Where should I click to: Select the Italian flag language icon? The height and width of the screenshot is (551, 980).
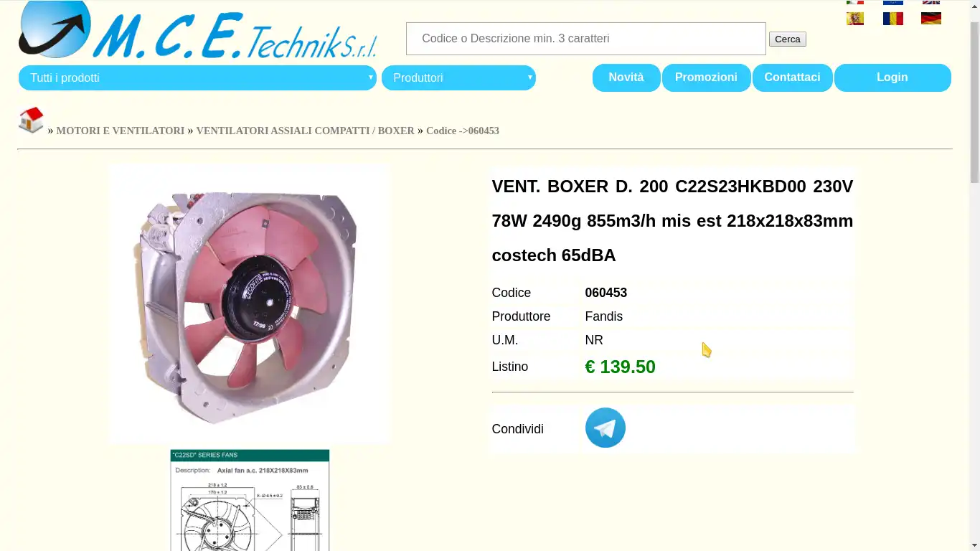[x=855, y=2]
